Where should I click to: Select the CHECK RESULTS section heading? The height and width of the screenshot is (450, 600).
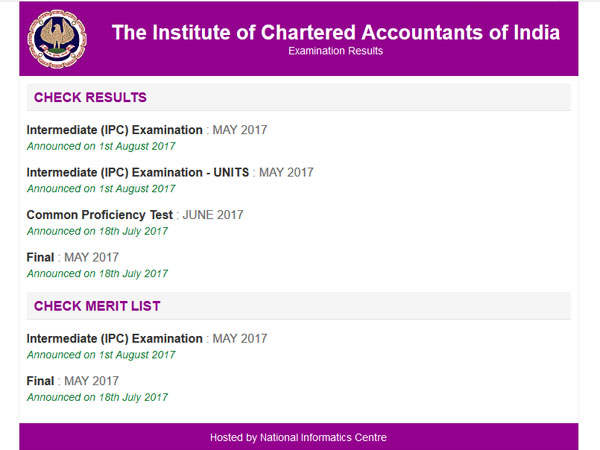90,98
